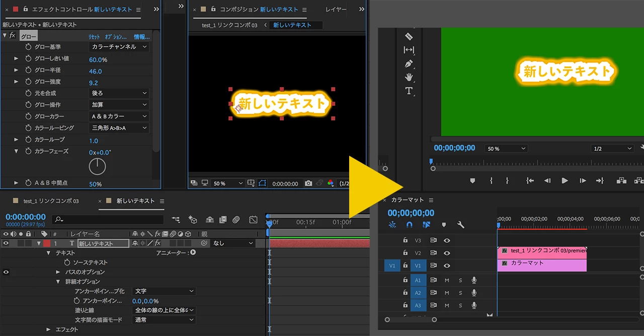644x336 pixels.
Task: Click the Program Monitor timecode 00;00;00;00
Action: pos(454,148)
